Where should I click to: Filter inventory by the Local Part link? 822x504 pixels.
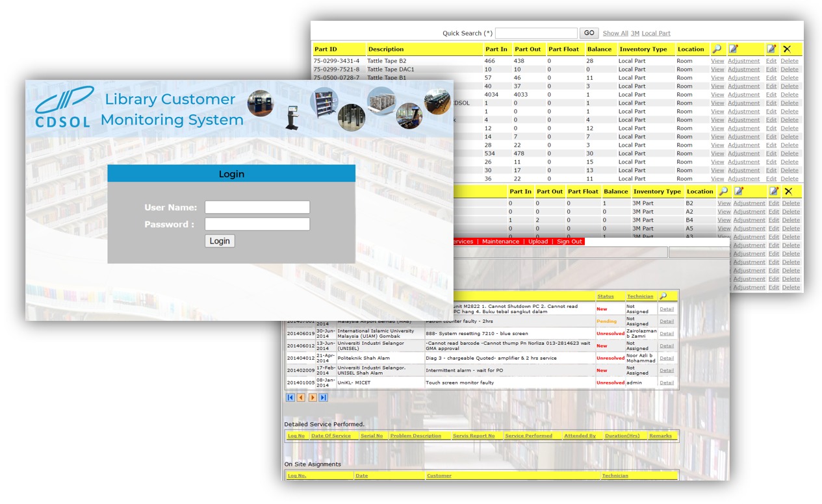coord(656,33)
